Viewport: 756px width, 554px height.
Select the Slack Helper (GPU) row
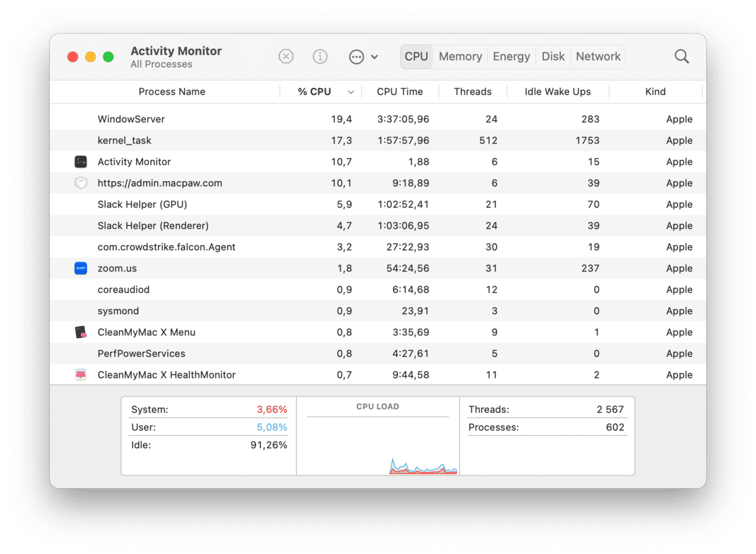click(x=378, y=204)
